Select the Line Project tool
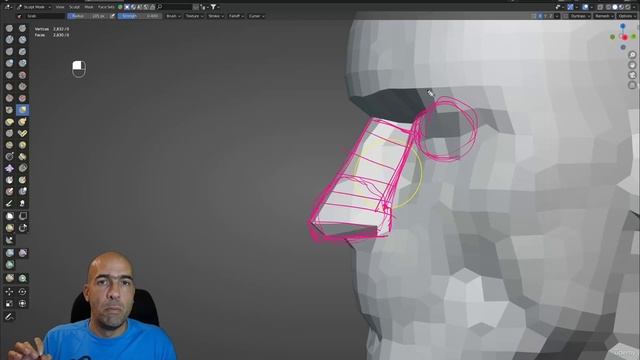 [9, 240]
